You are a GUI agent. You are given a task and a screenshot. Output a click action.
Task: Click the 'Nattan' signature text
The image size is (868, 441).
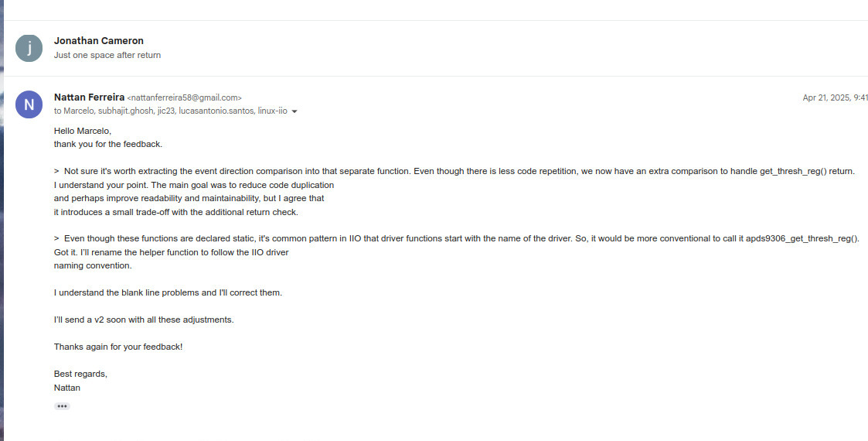point(67,388)
